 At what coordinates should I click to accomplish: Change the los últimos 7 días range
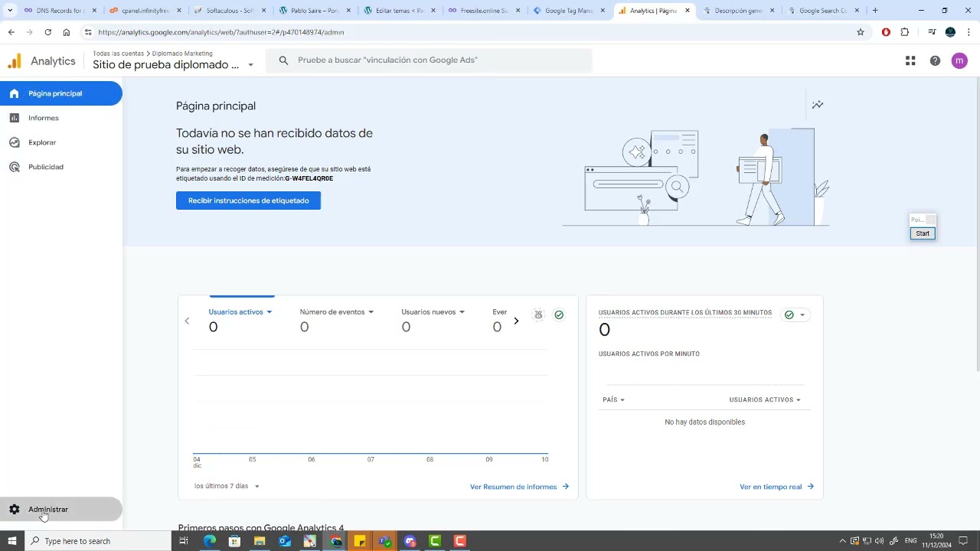(x=227, y=486)
